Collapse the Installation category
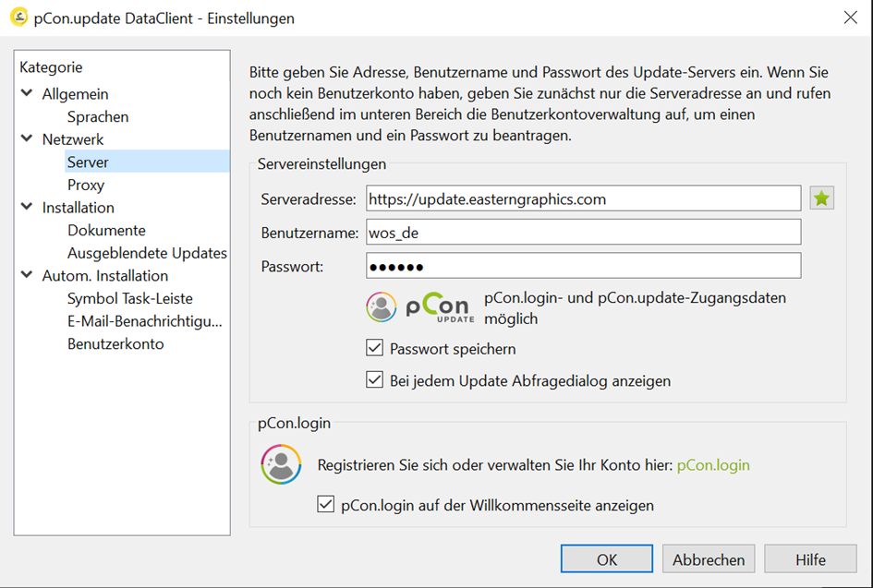The width and height of the screenshot is (873, 588). [x=27, y=207]
